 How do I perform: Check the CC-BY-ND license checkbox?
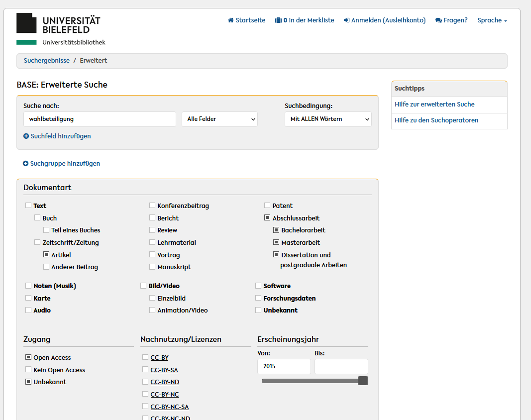[x=145, y=381]
